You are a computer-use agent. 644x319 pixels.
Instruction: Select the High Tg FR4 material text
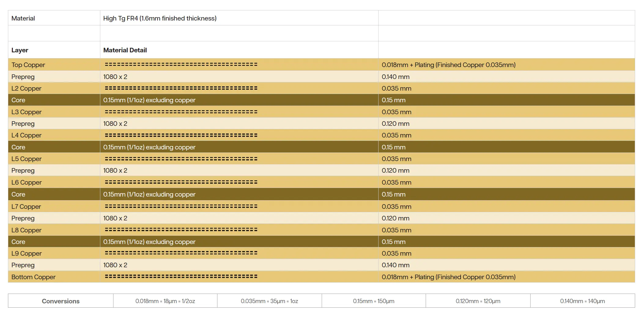(160, 18)
